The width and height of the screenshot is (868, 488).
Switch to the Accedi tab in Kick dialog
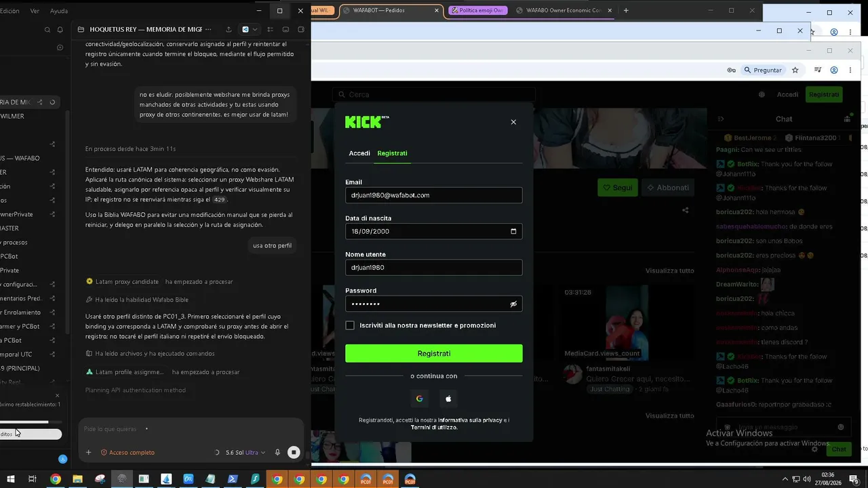point(359,153)
